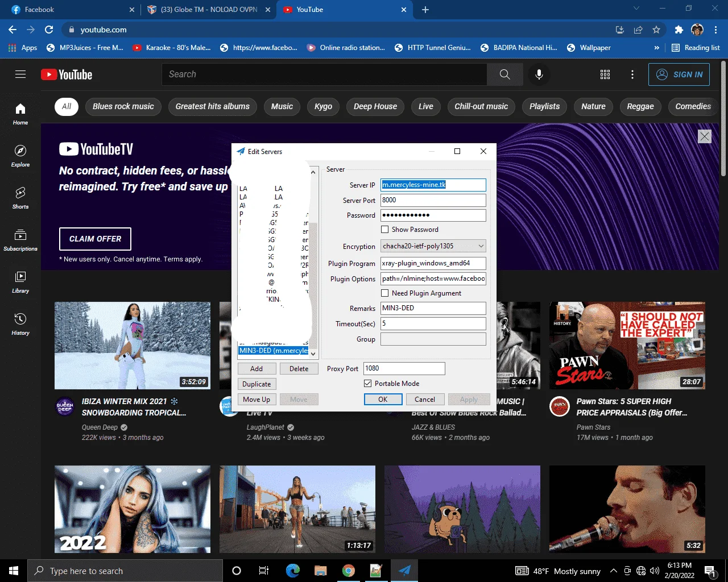Image resolution: width=728 pixels, height=582 pixels.
Task: Open Subscriptions in YouTube sidebar
Action: point(20,240)
